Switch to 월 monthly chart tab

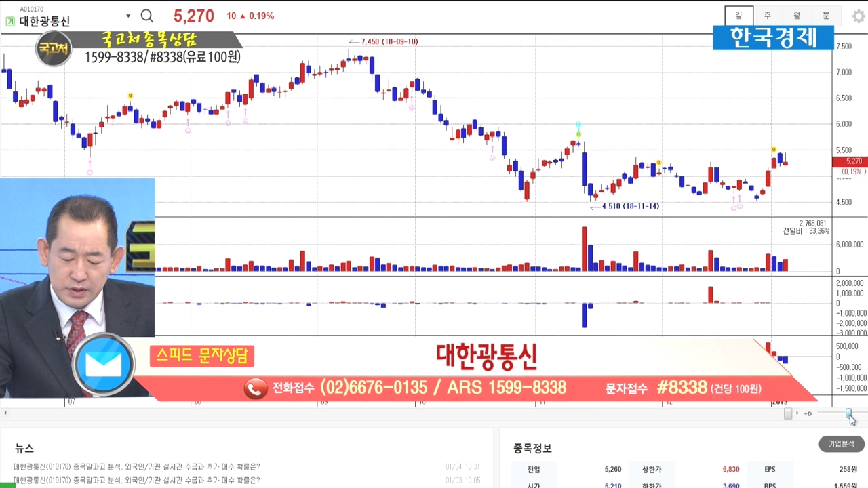[797, 16]
